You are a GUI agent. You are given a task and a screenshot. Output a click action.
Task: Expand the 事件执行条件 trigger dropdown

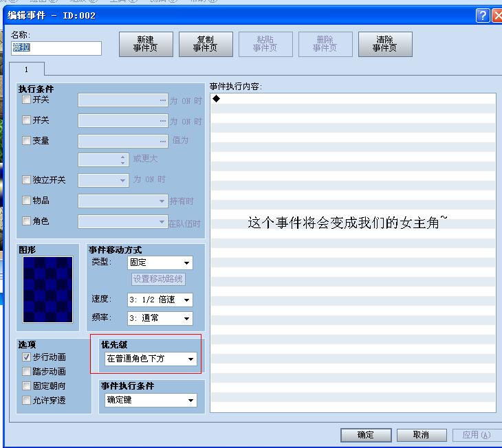(x=151, y=400)
